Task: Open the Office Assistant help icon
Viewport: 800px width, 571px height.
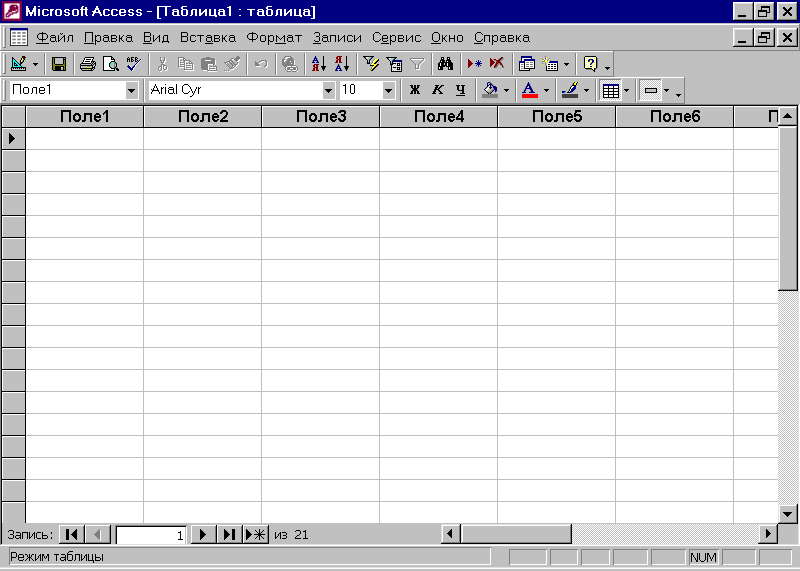Action: (x=590, y=64)
